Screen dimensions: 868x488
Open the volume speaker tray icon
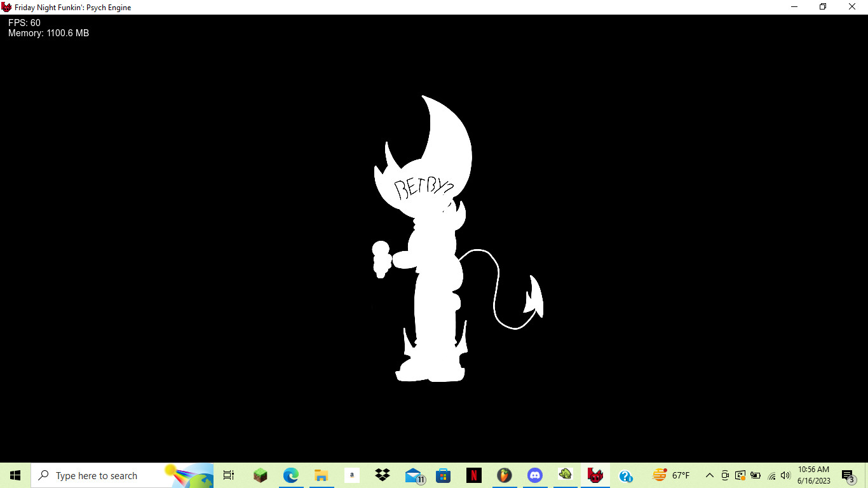point(785,475)
